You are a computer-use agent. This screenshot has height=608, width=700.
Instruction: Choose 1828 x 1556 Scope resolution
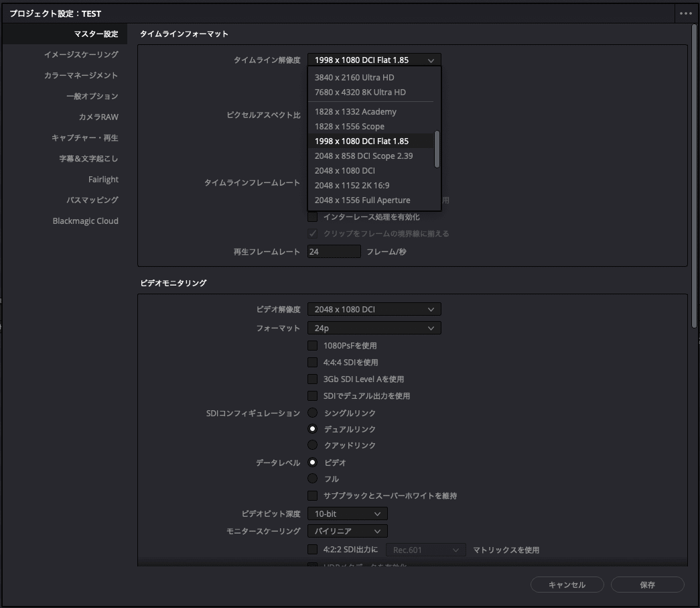click(370, 127)
